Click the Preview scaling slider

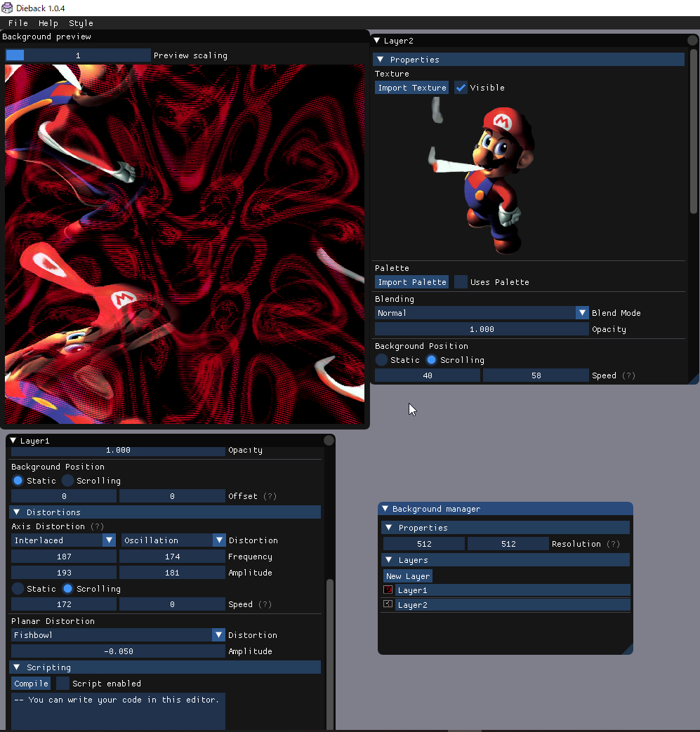tap(78, 55)
